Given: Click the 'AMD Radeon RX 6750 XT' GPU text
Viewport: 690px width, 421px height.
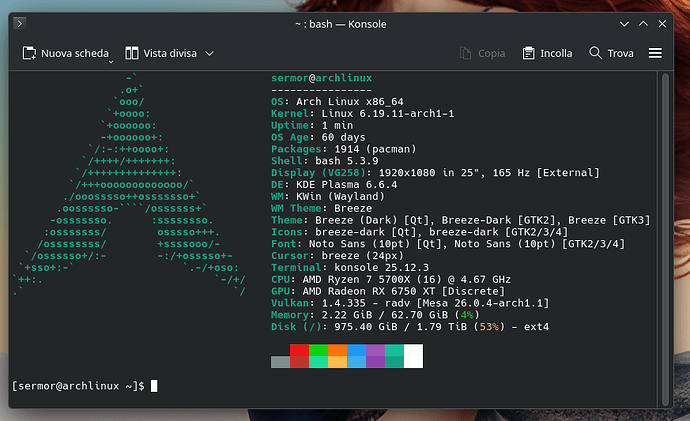Looking at the screenshot, I should pos(368,292).
